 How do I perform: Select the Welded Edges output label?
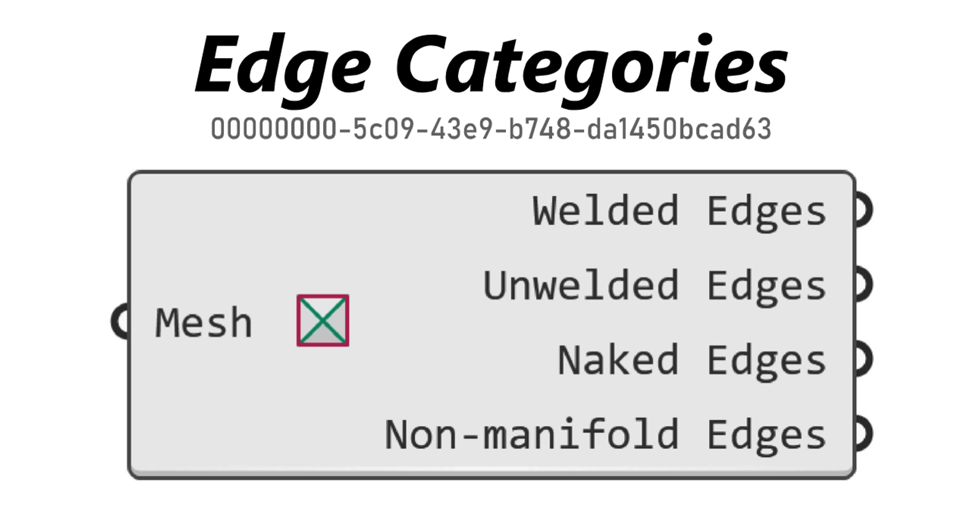pos(679,211)
